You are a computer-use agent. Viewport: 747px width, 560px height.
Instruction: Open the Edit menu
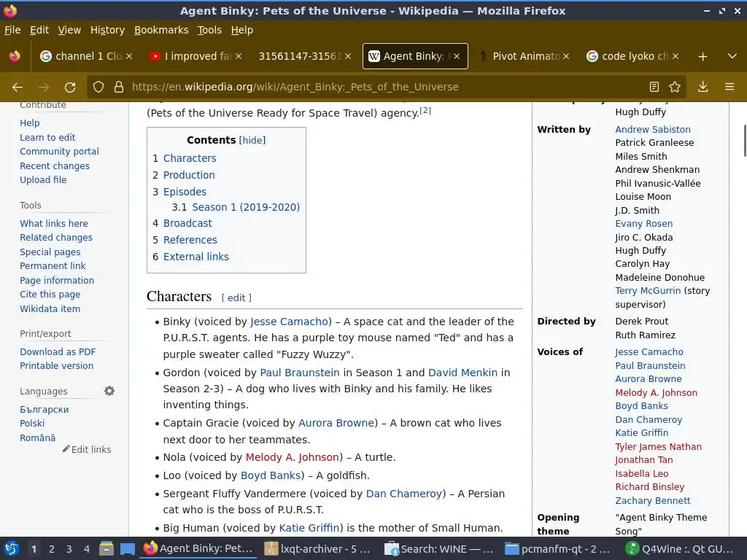39,30
